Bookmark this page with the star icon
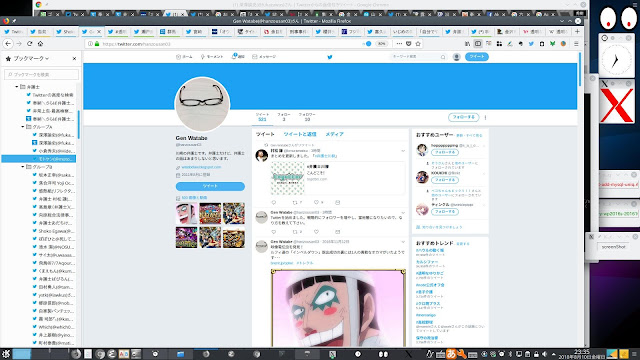This screenshot has height=360, width=640. (x=418, y=44)
